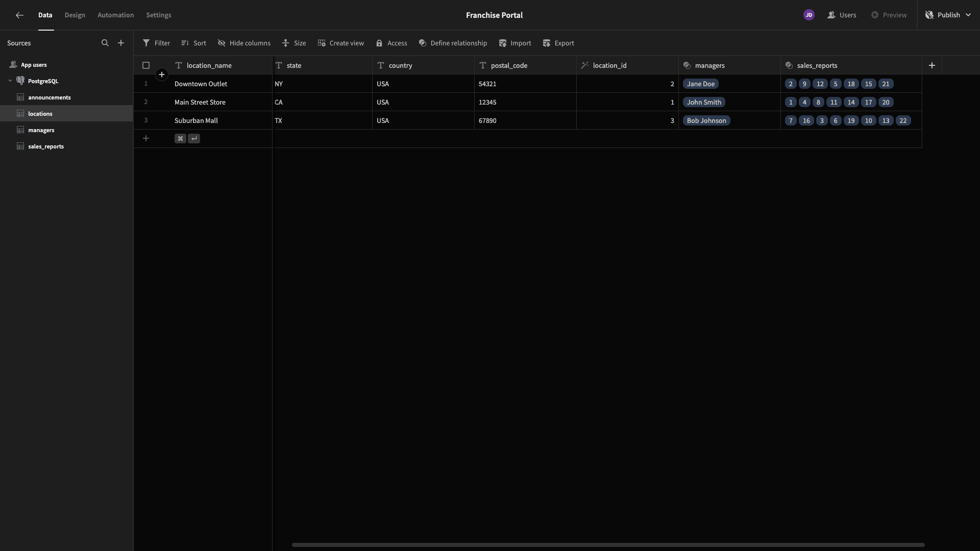Viewport: 980px width, 551px height.
Task: Add a new row with bottom plus icon
Action: [146, 139]
